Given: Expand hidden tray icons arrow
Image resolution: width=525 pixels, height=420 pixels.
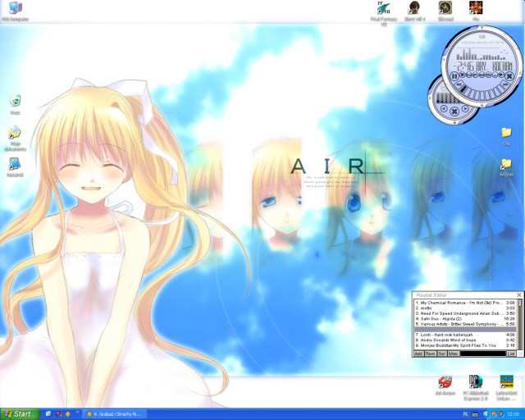Looking at the screenshot, I should click(486, 414).
